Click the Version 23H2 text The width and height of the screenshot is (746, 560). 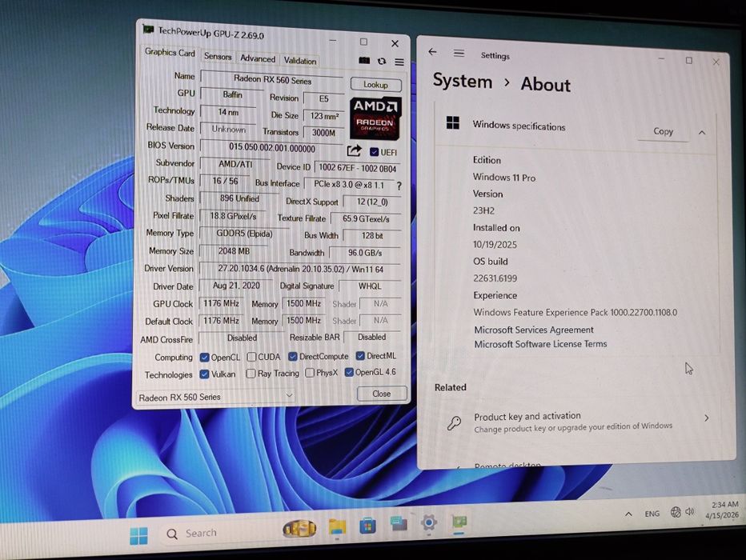click(483, 210)
